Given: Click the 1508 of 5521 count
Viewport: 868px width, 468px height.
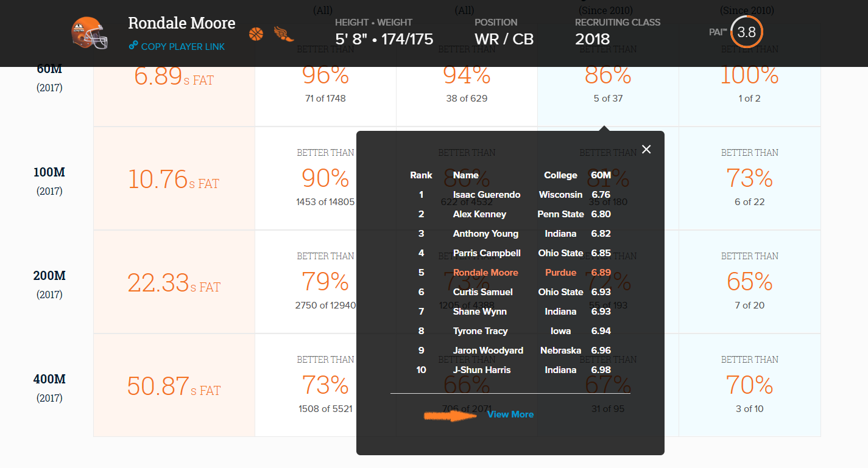Looking at the screenshot, I should [325, 409].
